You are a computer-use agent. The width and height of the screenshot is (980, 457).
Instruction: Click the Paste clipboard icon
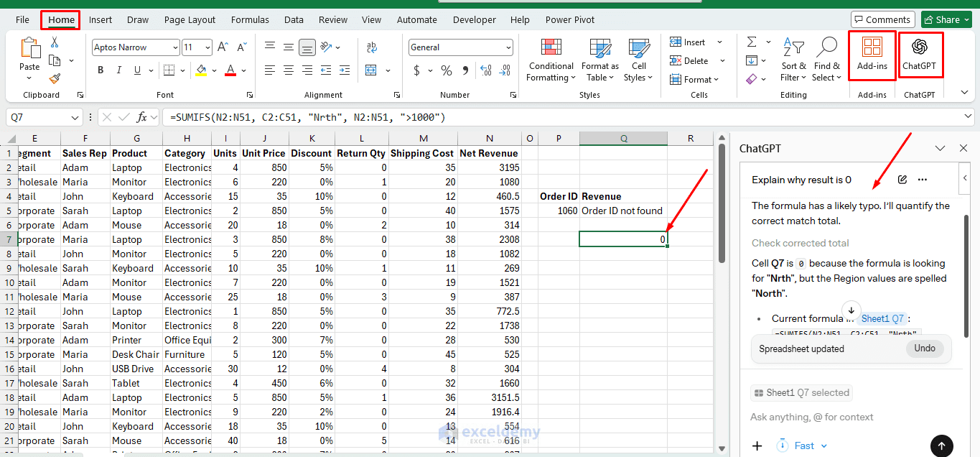pyautogui.click(x=30, y=49)
